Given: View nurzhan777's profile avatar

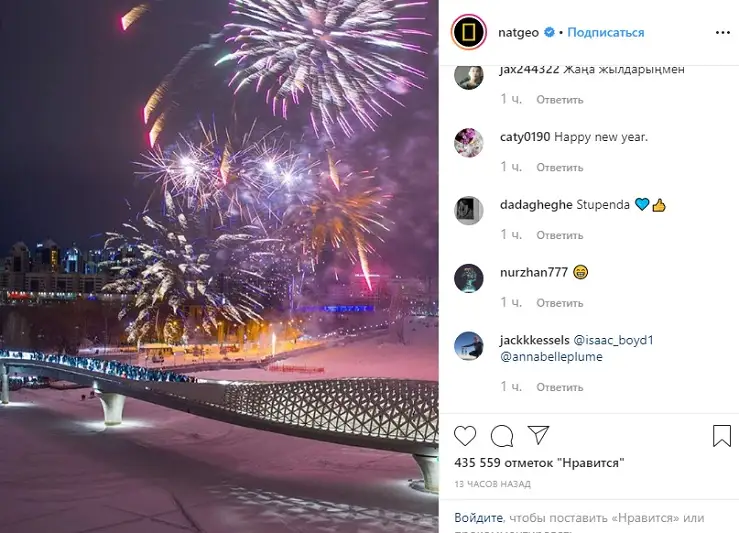Looking at the screenshot, I should pyautogui.click(x=469, y=278).
